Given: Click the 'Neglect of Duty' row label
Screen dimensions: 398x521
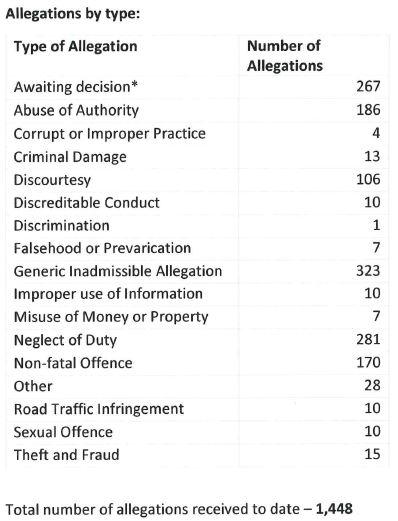Looking at the screenshot, I should tap(65, 341).
